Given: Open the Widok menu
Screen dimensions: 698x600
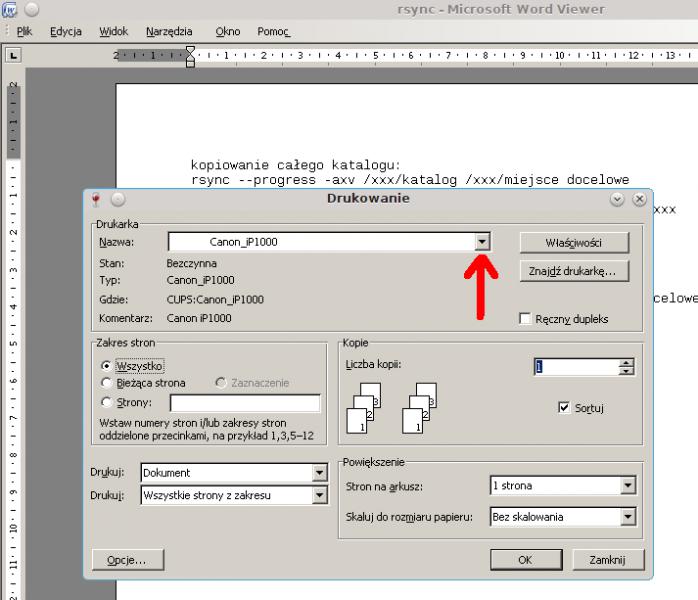Looking at the screenshot, I should point(113,31).
